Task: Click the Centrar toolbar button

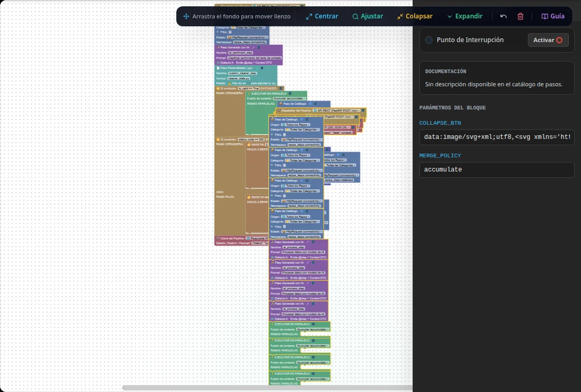Action: pyautogui.click(x=322, y=16)
